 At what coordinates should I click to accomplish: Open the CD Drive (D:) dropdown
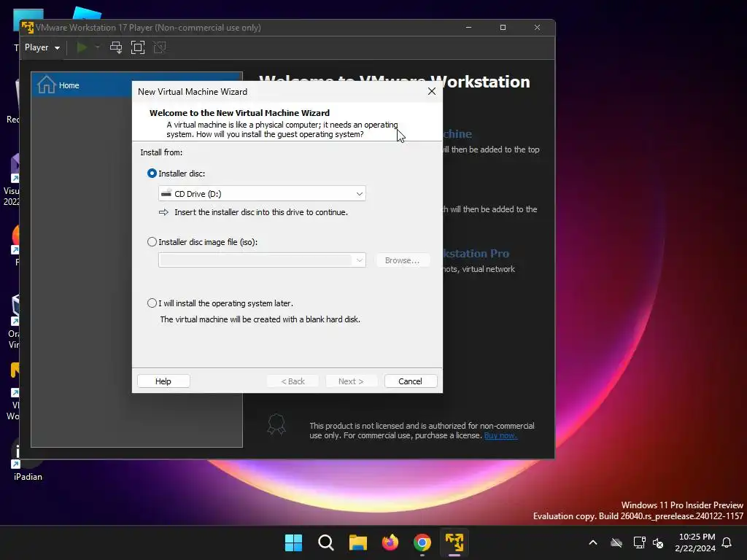262,194
